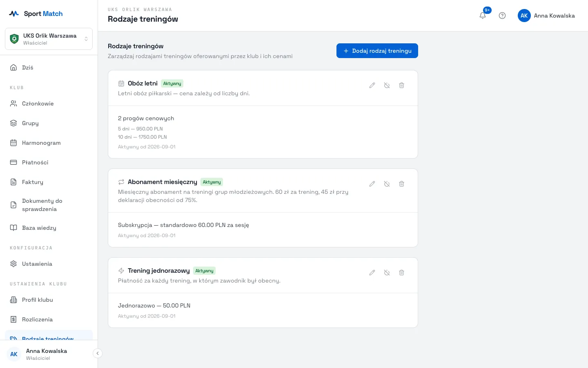588x368 pixels.
Task: Collapse the sidebar with the chevron button
Action: point(98,353)
